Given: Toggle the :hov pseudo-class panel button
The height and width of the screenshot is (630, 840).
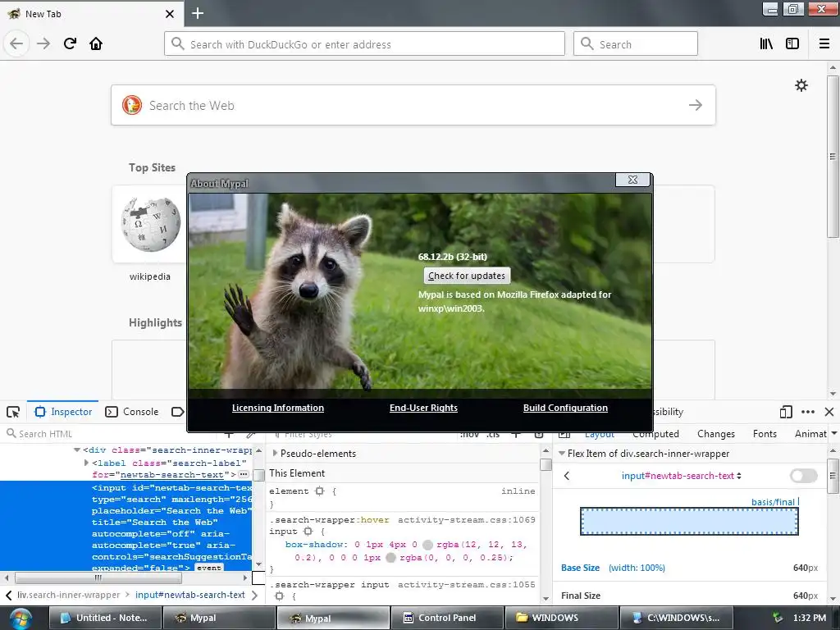Looking at the screenshot, I should point(469,434).
